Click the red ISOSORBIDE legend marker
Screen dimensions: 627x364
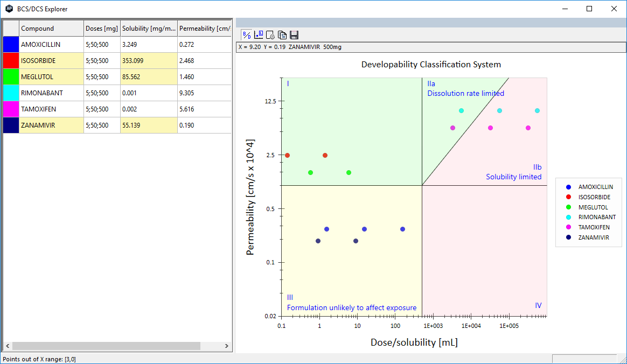(569, 197)
